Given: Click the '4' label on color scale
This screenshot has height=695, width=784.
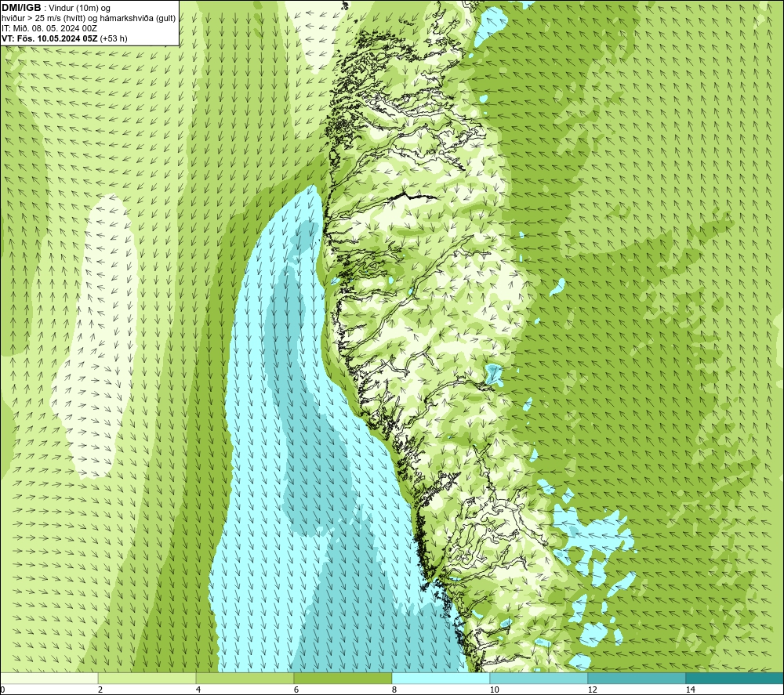Looking at the screenshot, I should (x=198, y=690).
